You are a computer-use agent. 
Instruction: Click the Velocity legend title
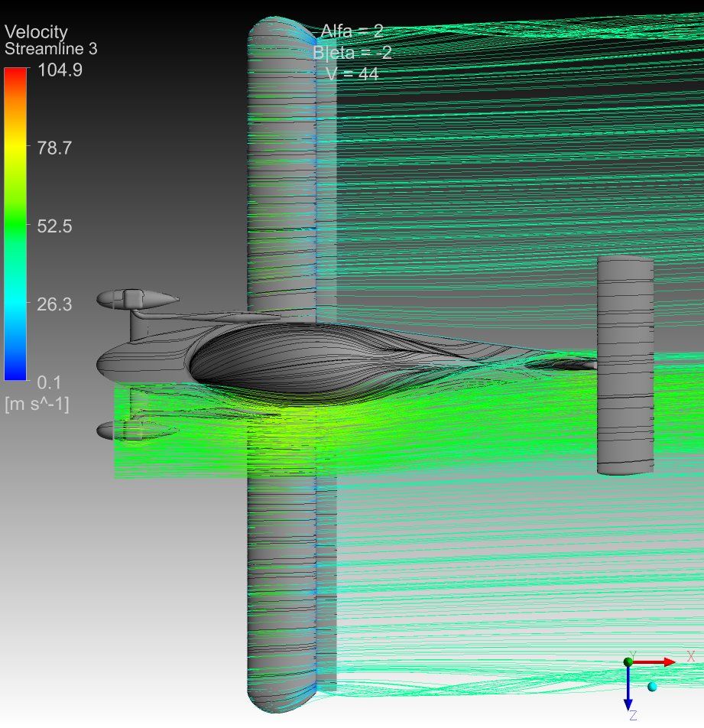click(x=36, y=32)
